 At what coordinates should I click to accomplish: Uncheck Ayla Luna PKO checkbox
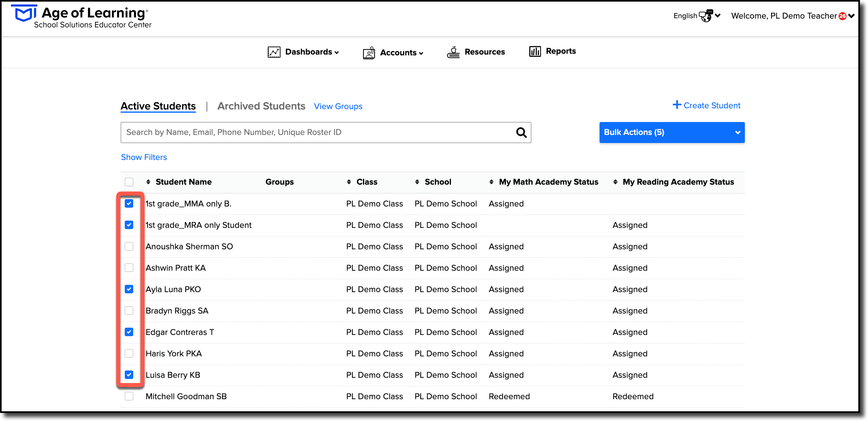tap(129, 289)
